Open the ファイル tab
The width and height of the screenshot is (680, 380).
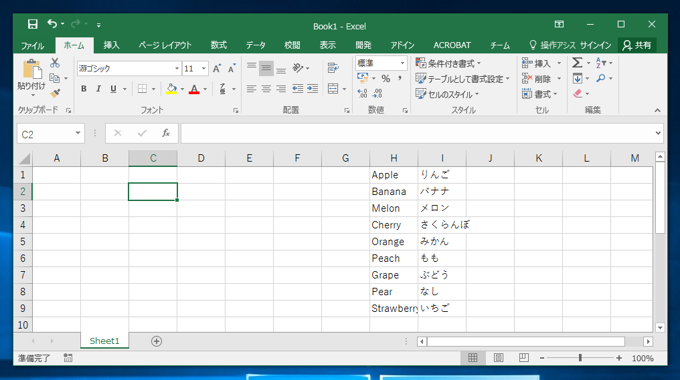point(33,45)
